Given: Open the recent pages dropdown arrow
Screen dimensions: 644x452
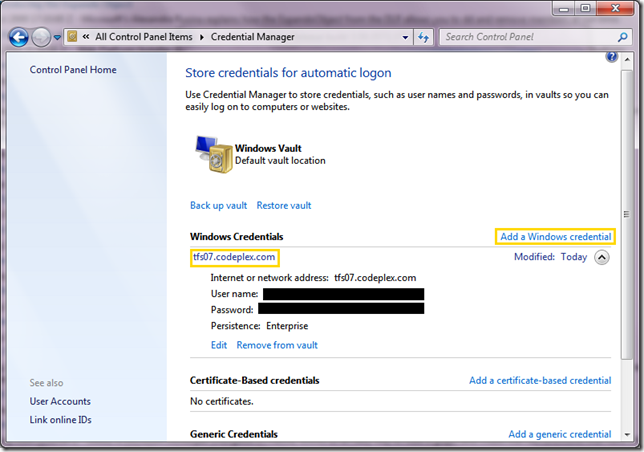Looking at the screenshot, I should pos(58,38).
